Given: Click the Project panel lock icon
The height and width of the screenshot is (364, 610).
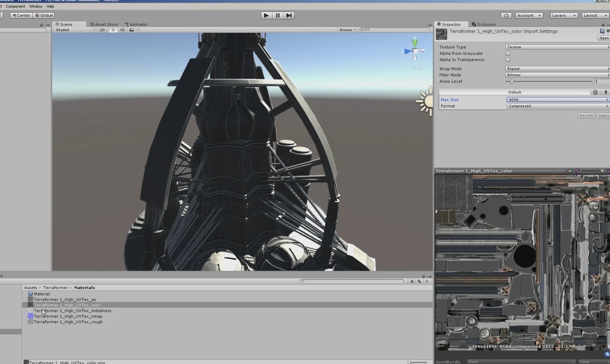Looking at the screenshot, I should tap(423, 276).
